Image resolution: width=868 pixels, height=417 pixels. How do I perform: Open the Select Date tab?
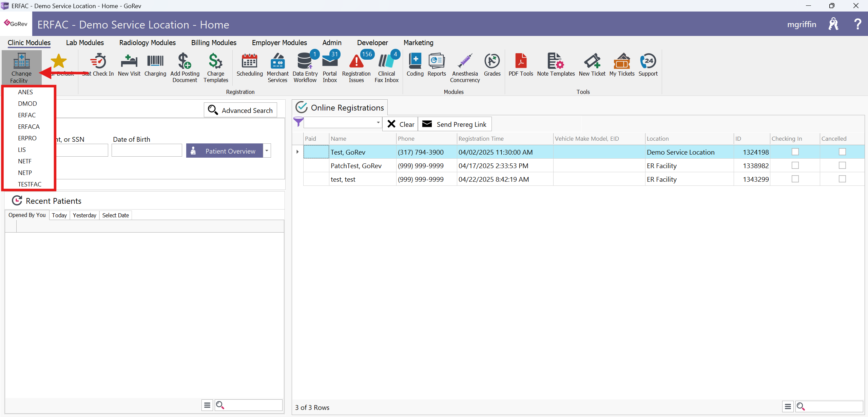point(115,215)
